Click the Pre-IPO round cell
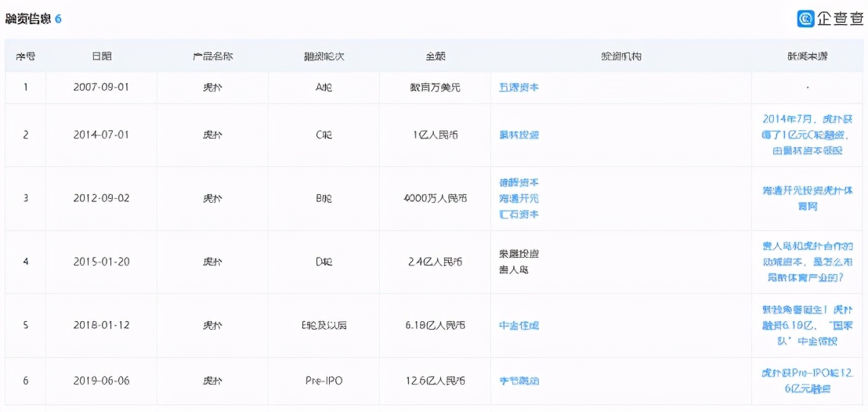868x412 pixels. [x=324, y=381]
